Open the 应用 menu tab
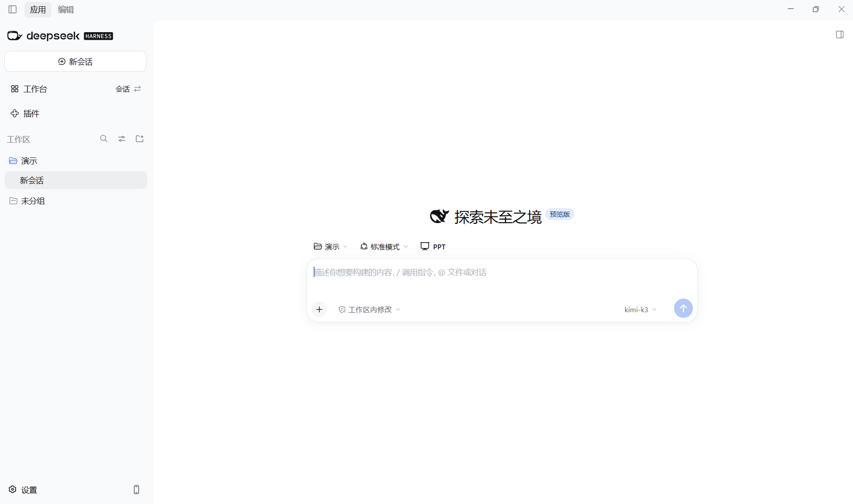Image resolution: width=853 pixels, height=504 pixels. coord(38,9)
